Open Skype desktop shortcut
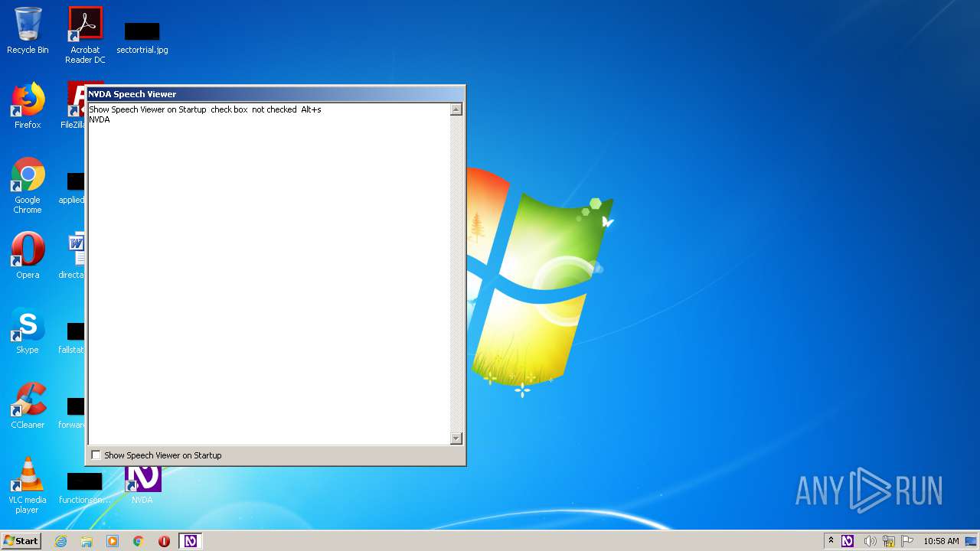980x551 pixels. point(28,331)
